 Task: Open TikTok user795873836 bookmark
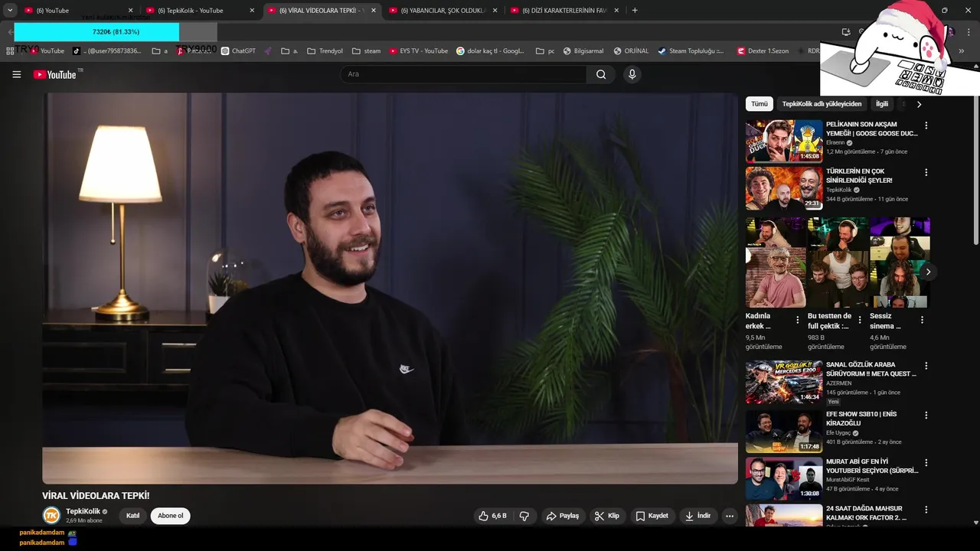106,51
